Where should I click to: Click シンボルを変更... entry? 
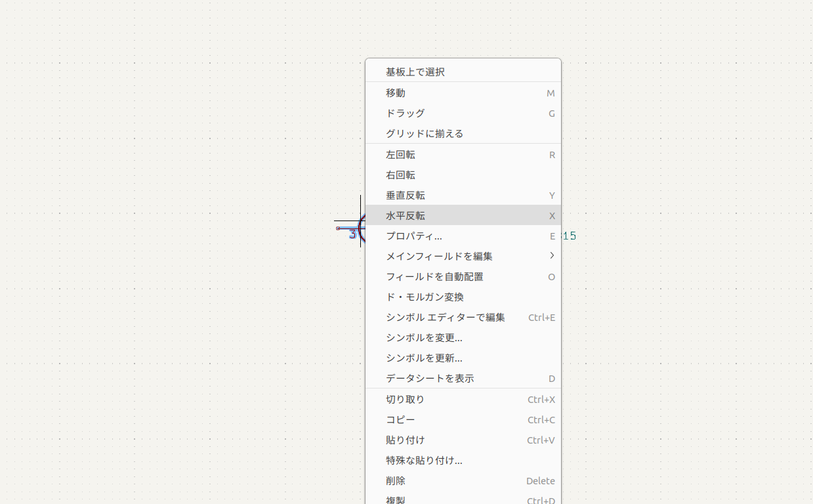tap(424, 338)
